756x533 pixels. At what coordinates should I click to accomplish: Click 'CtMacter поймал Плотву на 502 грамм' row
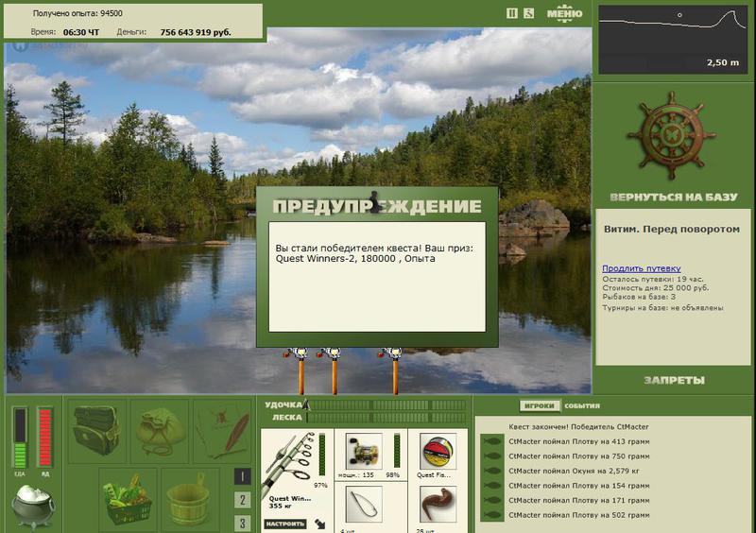pos(579,515)
